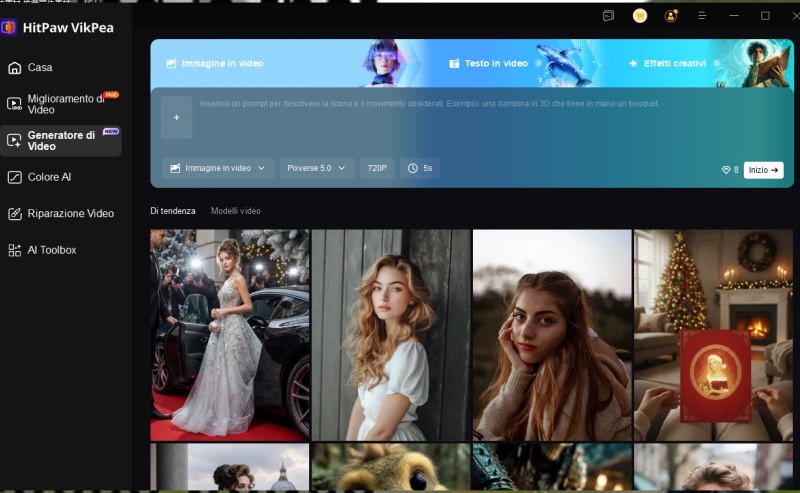Image resolution: width=800 pixels, height=493 pixels.
Task: Click the NEW badge on Generatore di Video
Action: (x=111, y=131)
